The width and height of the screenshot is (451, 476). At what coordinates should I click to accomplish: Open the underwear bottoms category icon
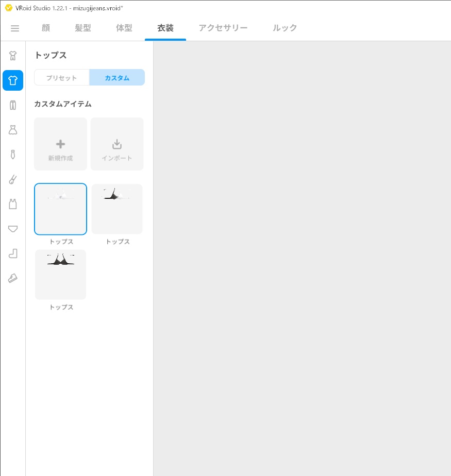13,229
